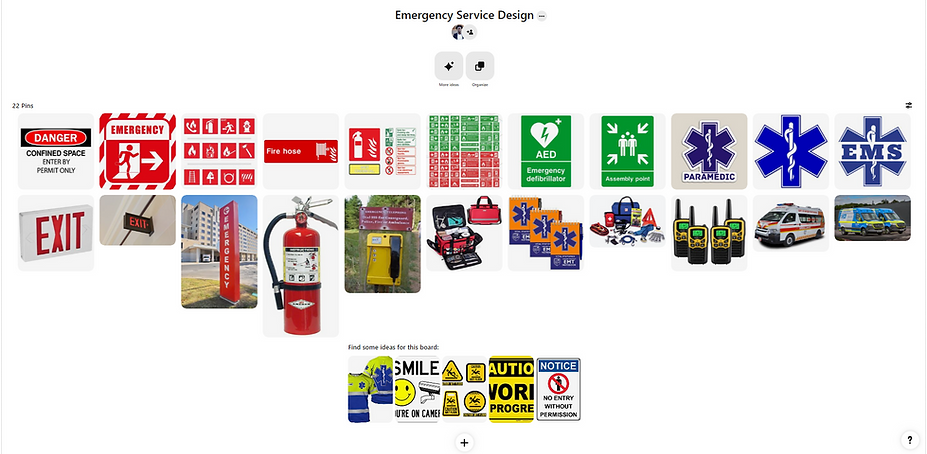Select the Notice No Entry suggested idea
927x454 pixels.
558,389
